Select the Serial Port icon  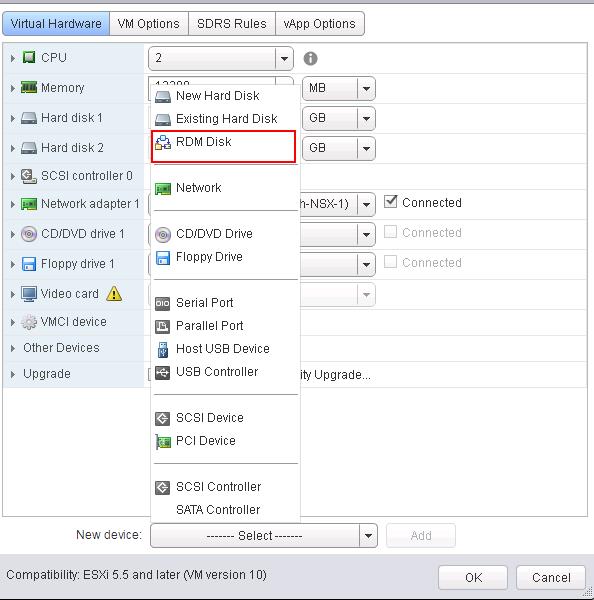pos(162,303)
